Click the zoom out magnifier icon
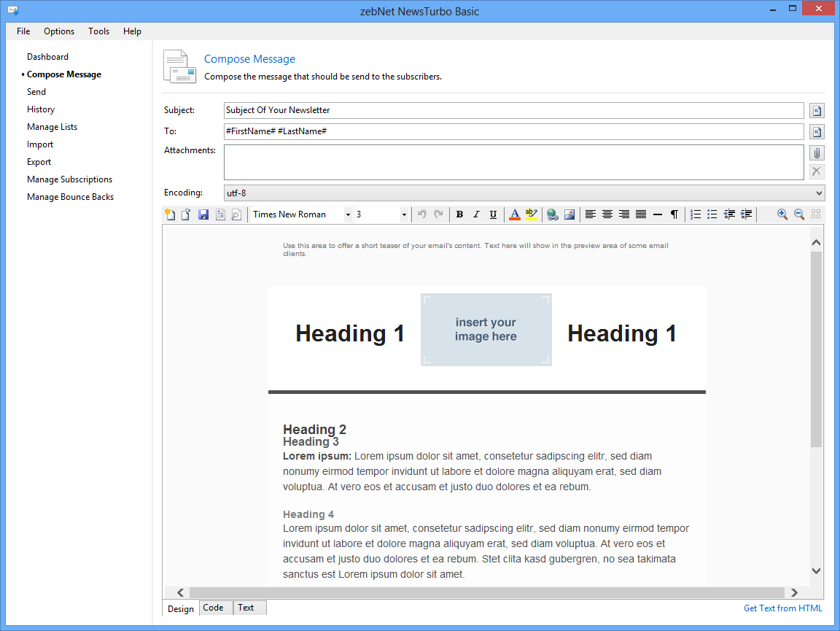The height and width of the screenshot is (631, 840). 799,214
